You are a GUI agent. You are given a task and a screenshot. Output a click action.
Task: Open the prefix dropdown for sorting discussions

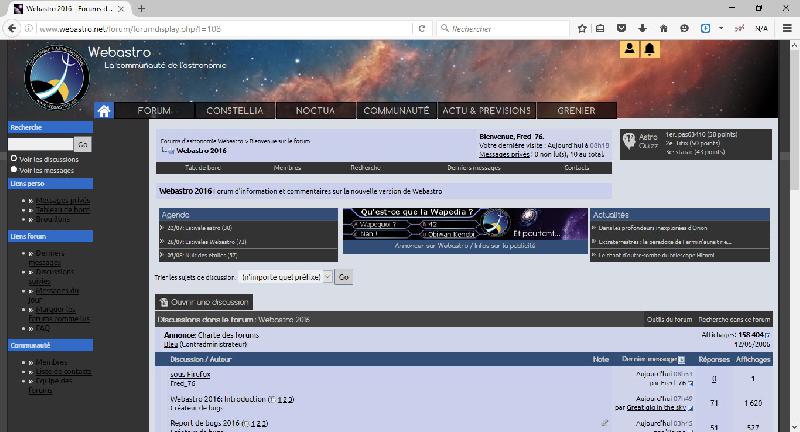point(286,277)
